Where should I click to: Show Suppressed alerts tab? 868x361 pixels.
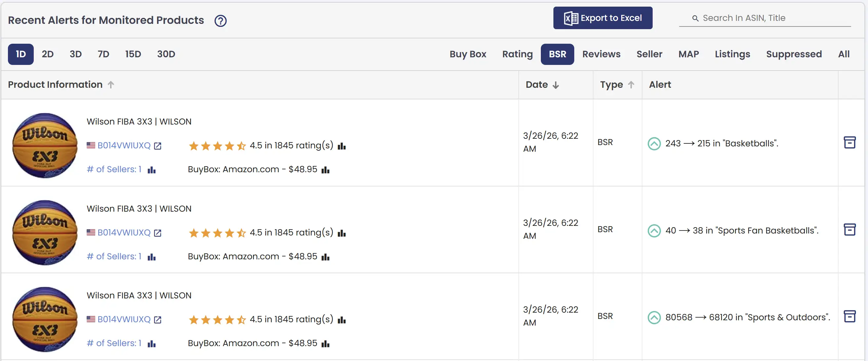tap(794, 54)
